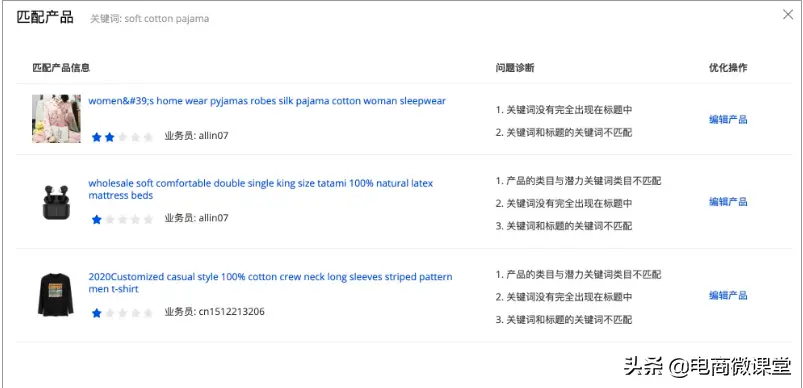Click the pink pajama product thumbnail
The height and width of the screenshot is (388, 803).
click(x=56, y=118)
